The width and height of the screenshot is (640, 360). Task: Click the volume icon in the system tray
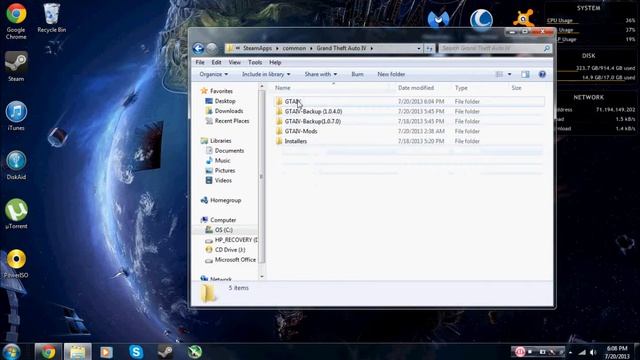pos(593,352)
